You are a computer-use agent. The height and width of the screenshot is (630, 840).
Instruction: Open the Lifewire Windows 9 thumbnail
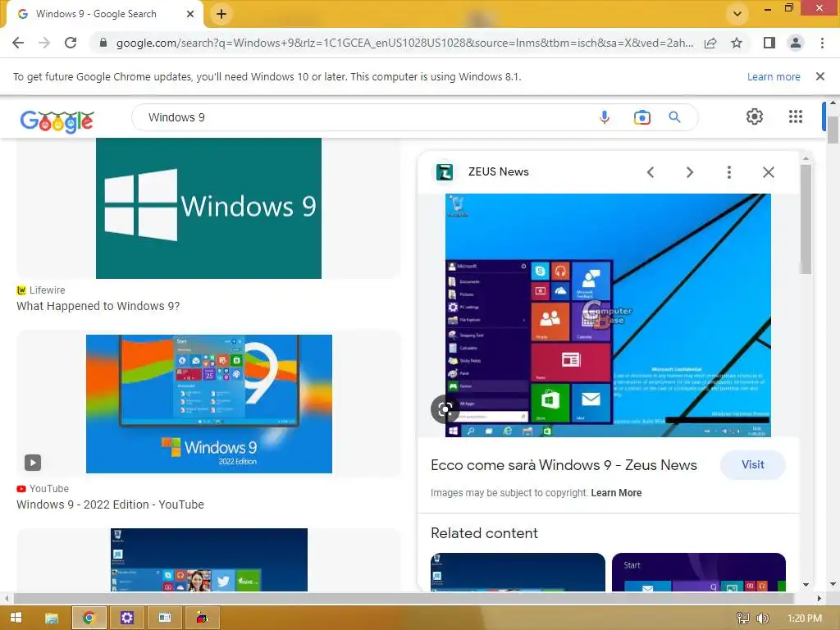208,208
